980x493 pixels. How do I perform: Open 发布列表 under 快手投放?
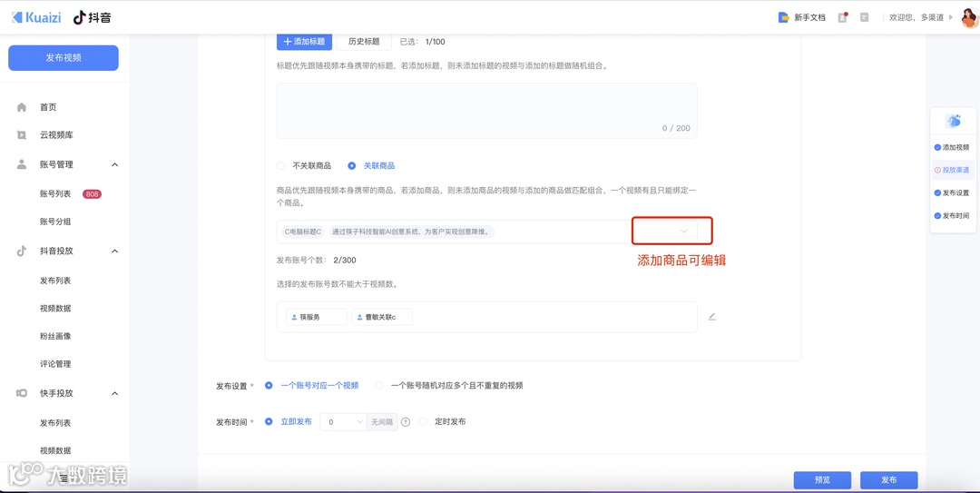tap(55, 423)
